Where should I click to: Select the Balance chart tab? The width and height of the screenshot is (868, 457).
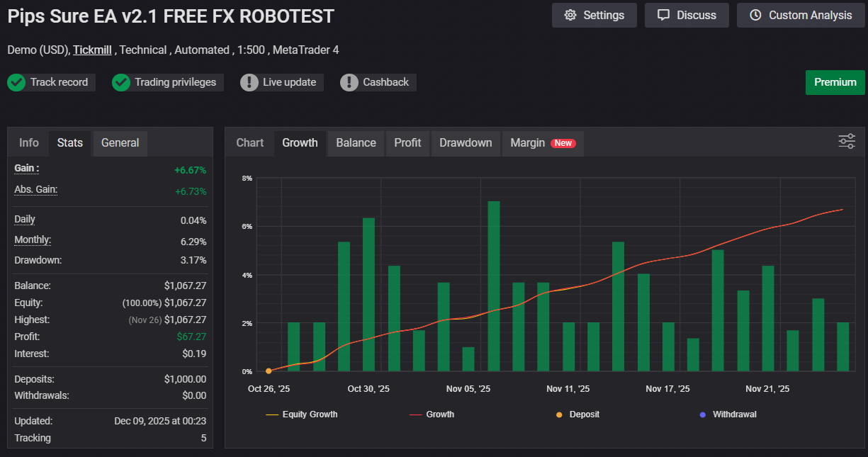coord(356,142)
